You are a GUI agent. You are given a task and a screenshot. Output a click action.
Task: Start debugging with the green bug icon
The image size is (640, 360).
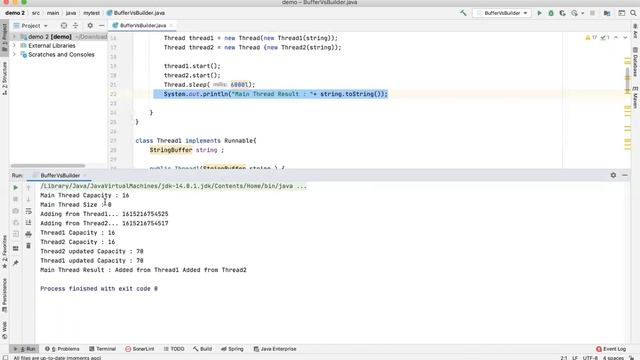click(x=551, y=13)
